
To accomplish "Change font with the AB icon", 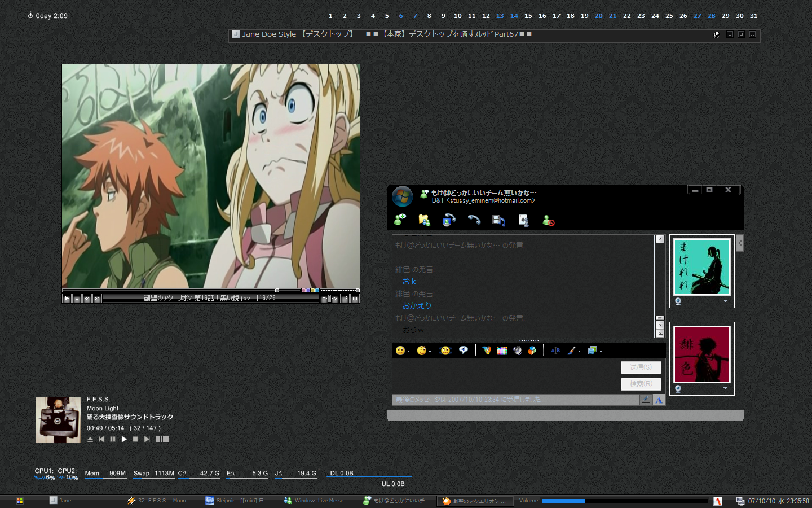I will click(x=555, y=351).
